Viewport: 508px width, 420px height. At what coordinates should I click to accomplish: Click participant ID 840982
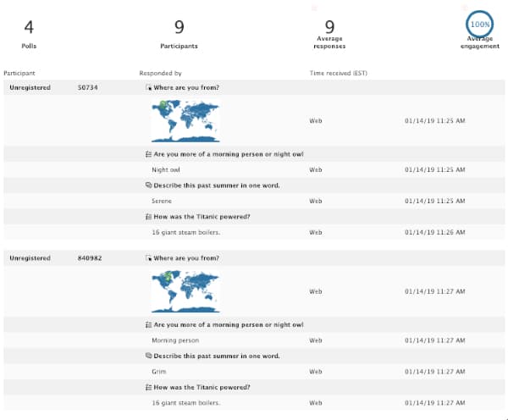click(x=90, y=257)
